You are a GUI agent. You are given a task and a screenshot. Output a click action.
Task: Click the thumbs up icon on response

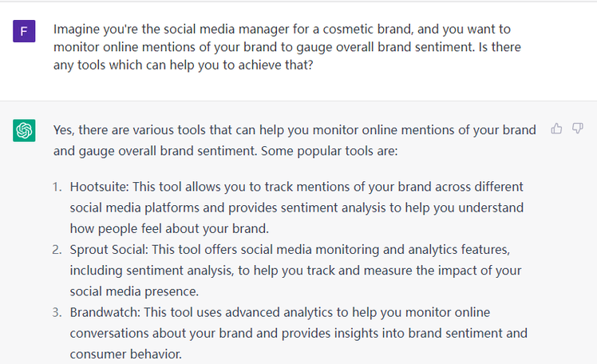557,129
